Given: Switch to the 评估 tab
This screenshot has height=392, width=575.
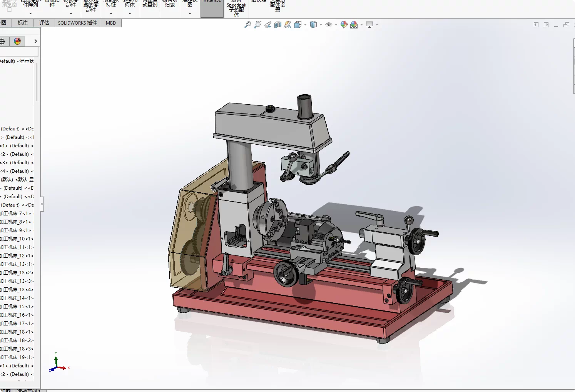Looking at the screenshot, I should click(x=44, y=23).
